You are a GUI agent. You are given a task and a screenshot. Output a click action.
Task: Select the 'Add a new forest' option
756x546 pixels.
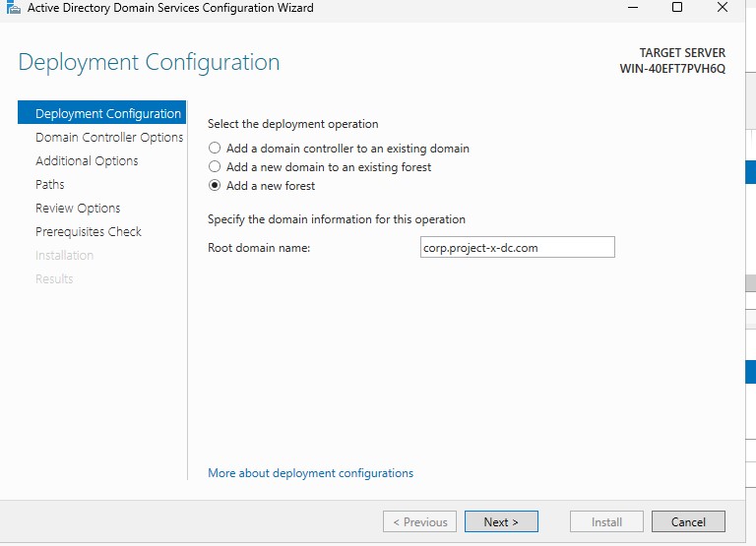tap(216, 186)
